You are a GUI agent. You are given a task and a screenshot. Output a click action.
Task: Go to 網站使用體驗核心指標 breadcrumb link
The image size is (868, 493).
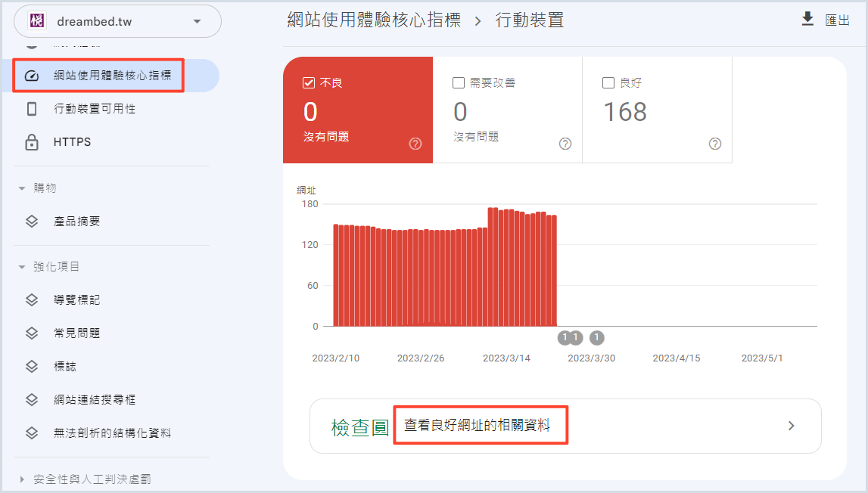(x=374, y=20)
